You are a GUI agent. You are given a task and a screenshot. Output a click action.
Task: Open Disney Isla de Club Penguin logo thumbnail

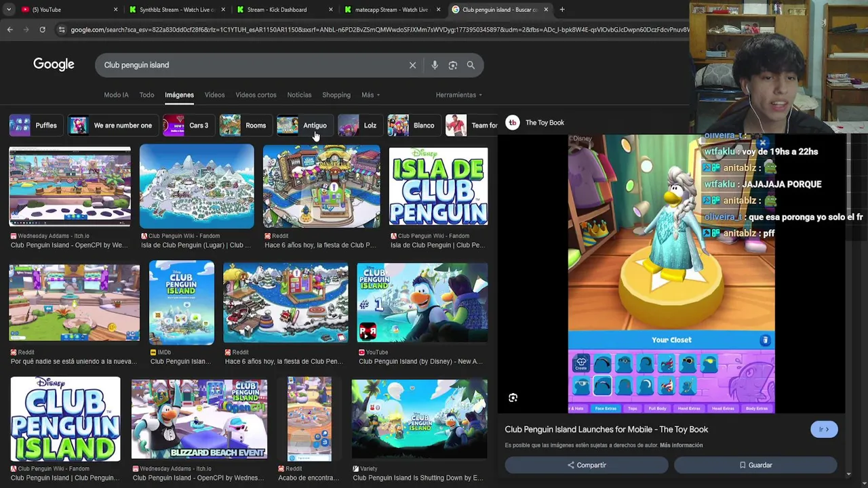coord(438,186)
